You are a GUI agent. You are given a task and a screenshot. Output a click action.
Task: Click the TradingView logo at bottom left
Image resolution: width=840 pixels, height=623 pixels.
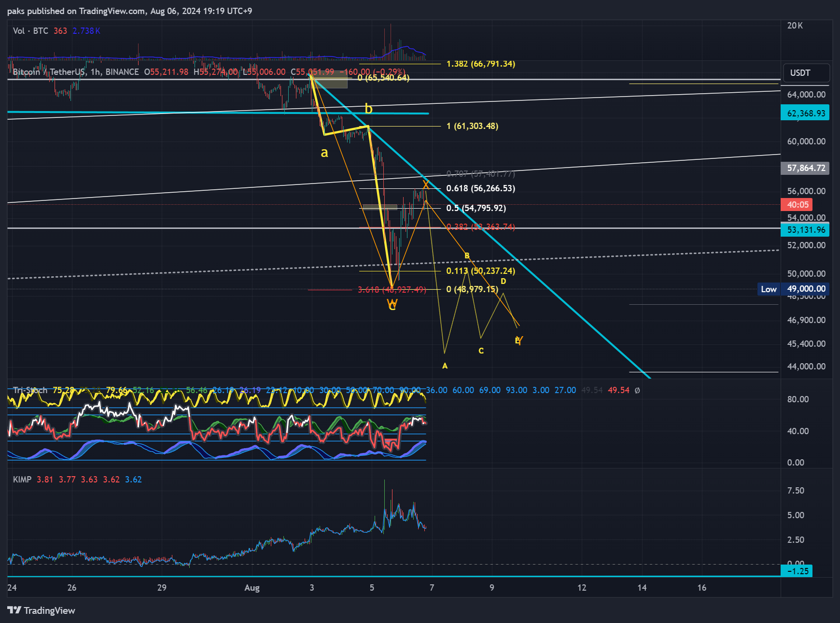42,610
